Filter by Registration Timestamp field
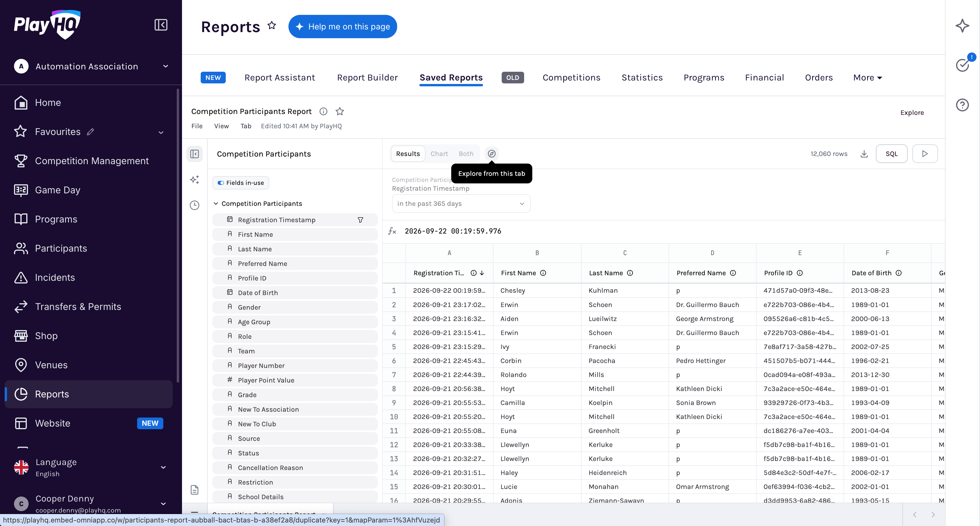 [360, 220]
